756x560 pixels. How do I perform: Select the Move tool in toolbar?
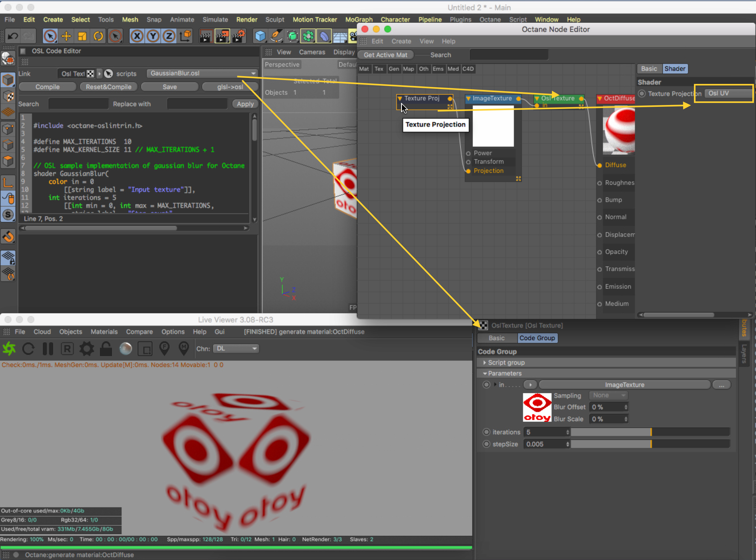point(66,36)
